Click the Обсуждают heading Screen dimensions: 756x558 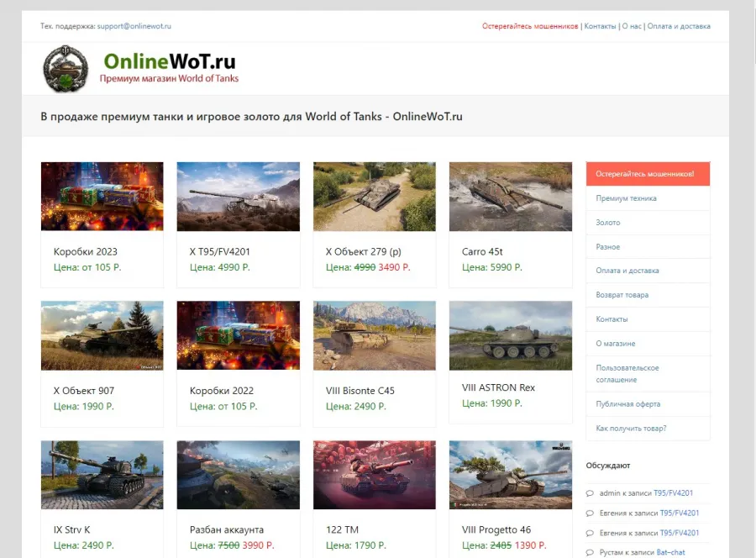point(608,466)
